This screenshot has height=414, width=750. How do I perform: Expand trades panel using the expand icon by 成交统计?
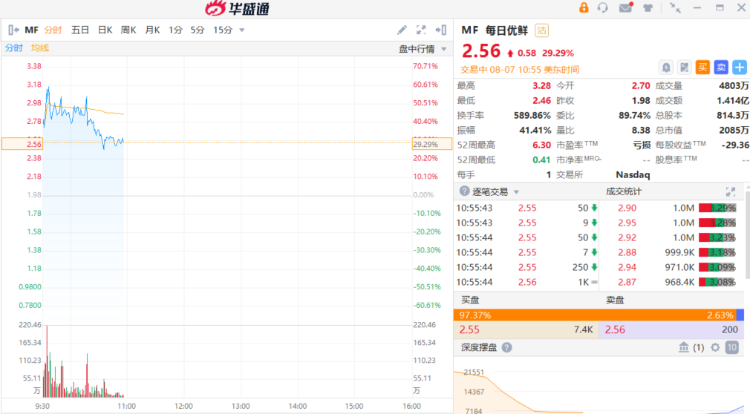coord(730,192)
